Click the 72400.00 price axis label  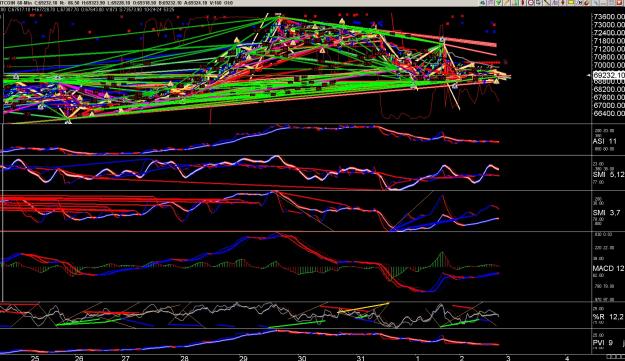tap(609, 33)
